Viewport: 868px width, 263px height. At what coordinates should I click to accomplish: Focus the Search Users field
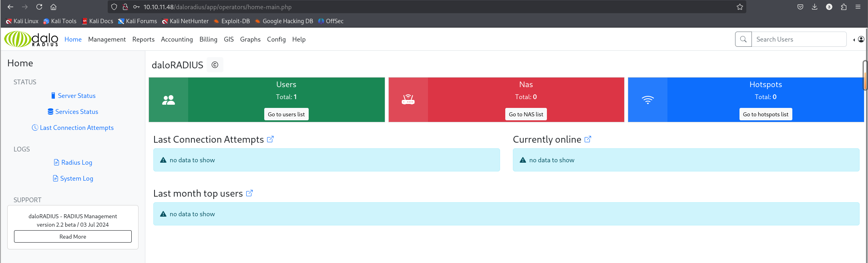798,39
